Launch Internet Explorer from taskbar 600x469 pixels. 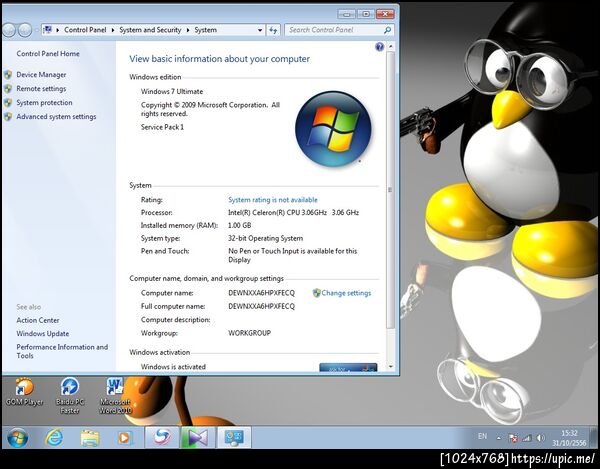click(x=54, y=437)
